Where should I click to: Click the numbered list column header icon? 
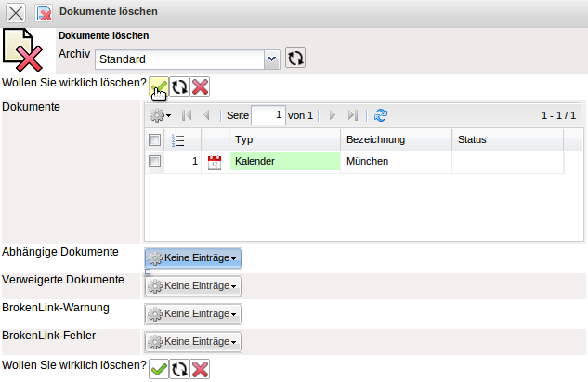coord(177,140)
